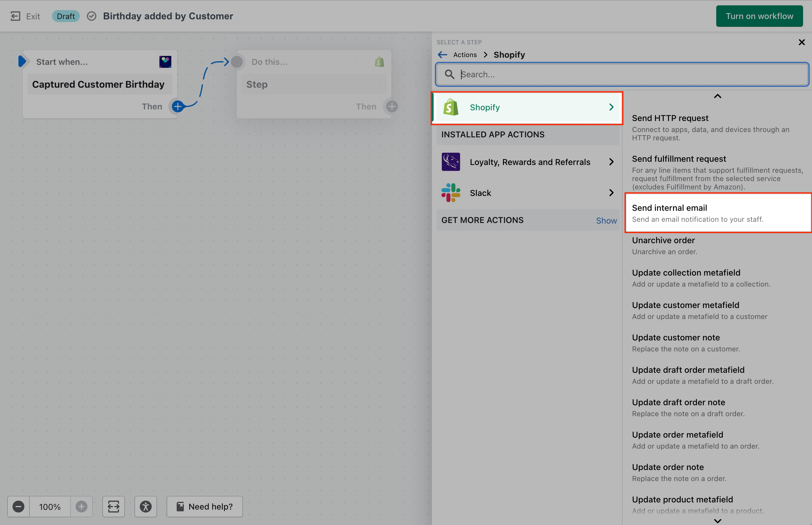Expand the Loyalty, Rewards and Referrals chevron
812x525 pixels.
point(611,162)
